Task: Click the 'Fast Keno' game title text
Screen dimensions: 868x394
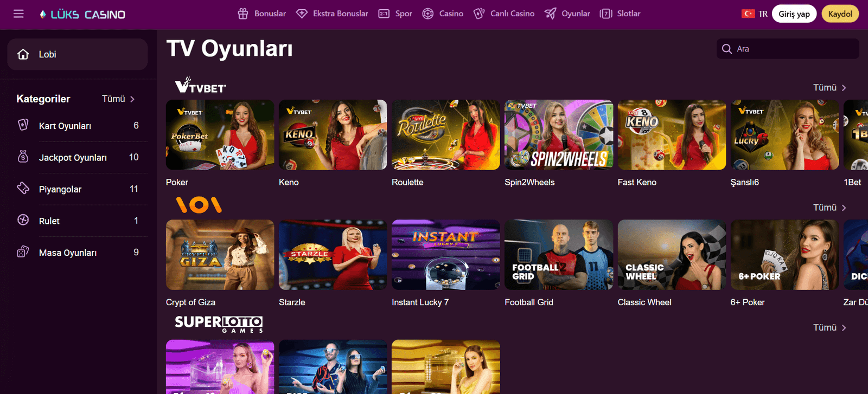Action: pyautogui.click(x=637, y=182)
